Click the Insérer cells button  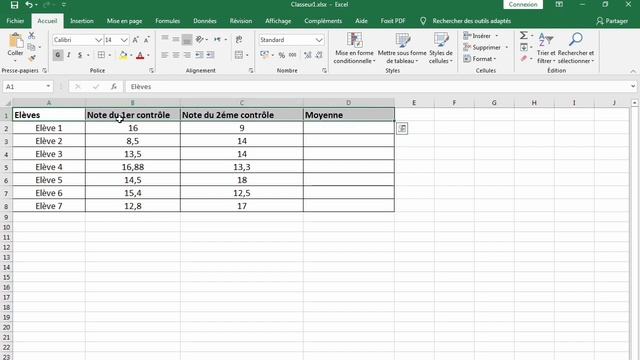click(x=481, y=36)
